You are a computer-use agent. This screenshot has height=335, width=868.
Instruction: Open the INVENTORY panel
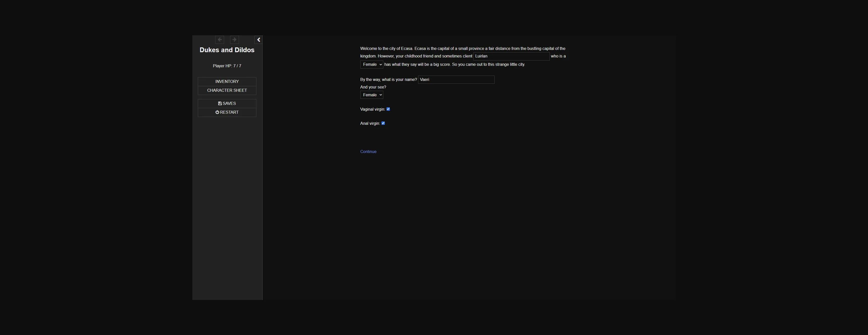click(227, 81)
